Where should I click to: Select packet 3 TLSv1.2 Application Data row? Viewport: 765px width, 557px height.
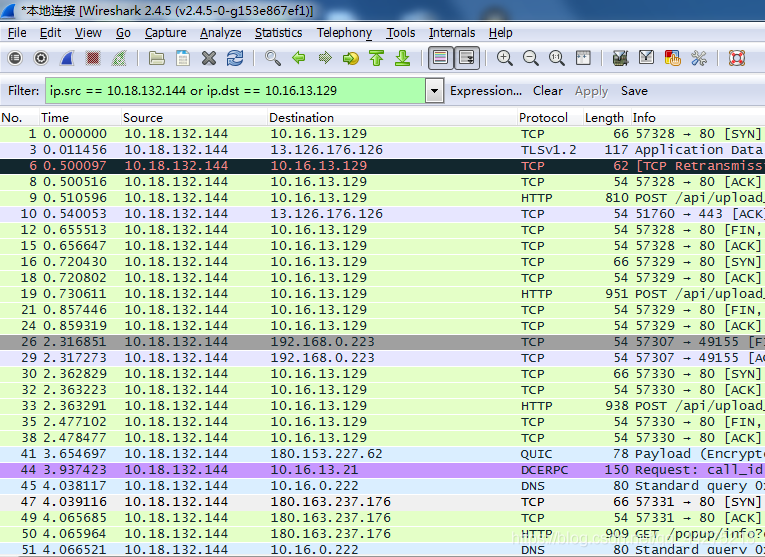382,150
